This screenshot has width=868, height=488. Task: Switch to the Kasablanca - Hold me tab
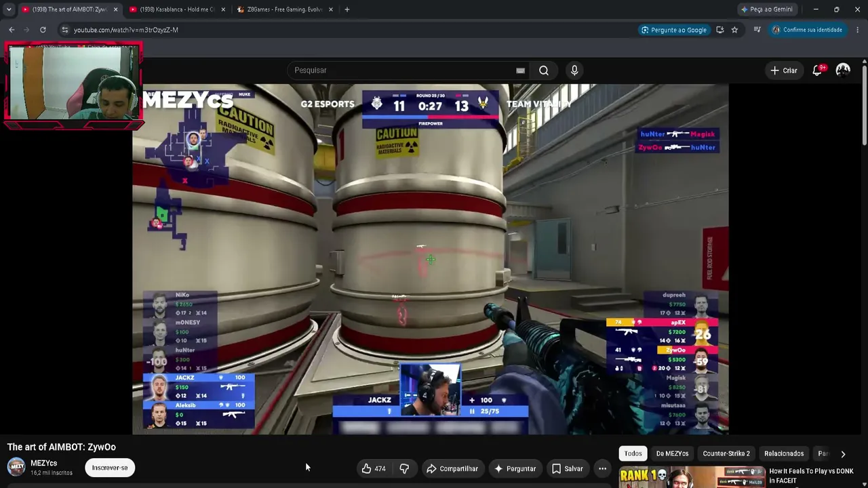pyautogui.click(x=178, y=9)
